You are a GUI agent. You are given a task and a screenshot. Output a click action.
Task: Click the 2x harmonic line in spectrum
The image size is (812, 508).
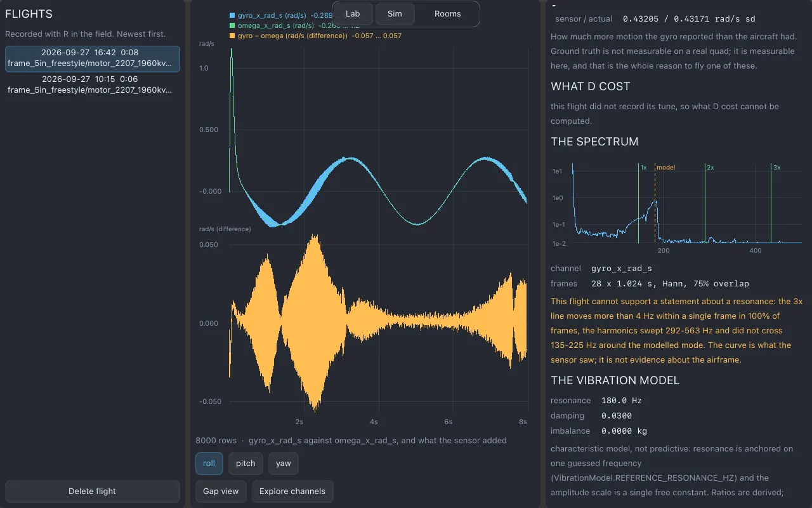coord(705,203)
